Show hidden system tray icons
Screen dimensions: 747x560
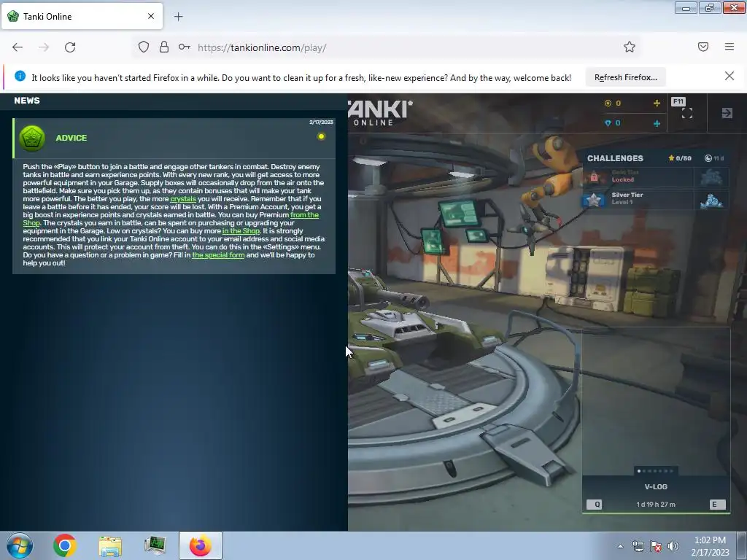[x=620, y=546]
